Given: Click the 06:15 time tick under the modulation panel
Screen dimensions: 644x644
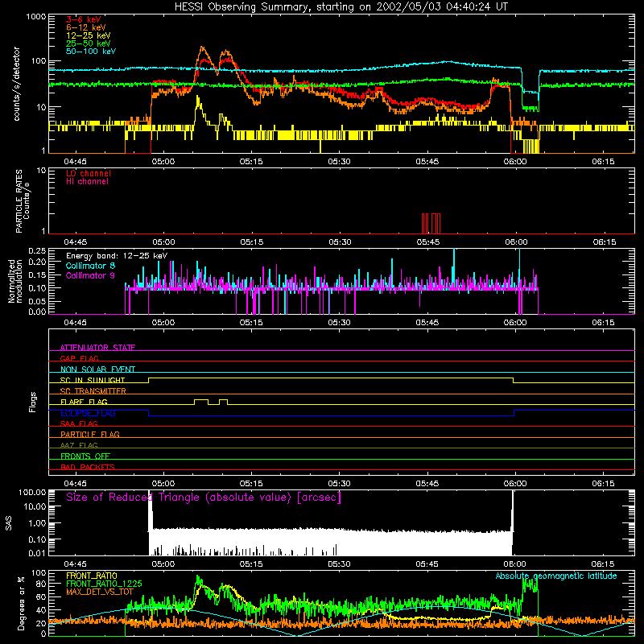Looking at the screenshot, I should click(x=603, y=323).
